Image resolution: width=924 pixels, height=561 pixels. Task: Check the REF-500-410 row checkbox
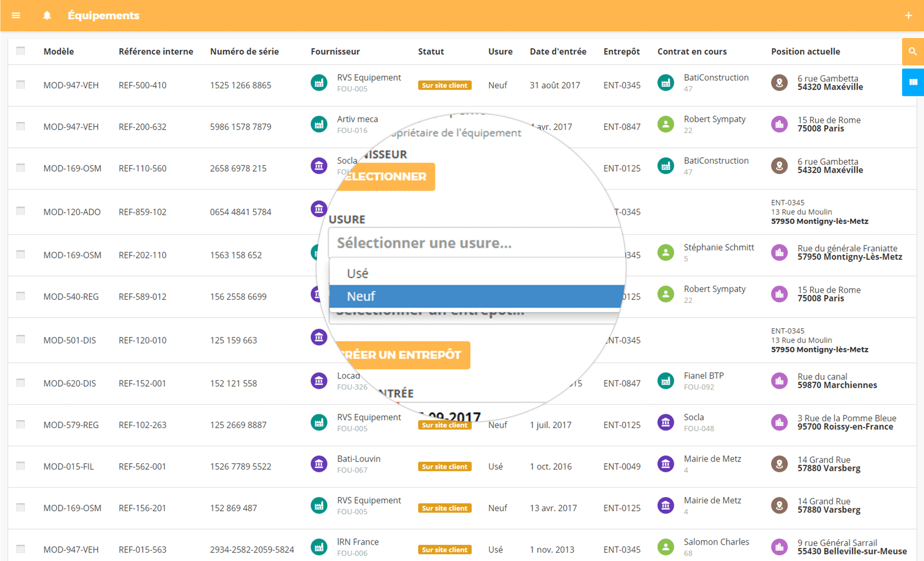pyautogui.click(x=21, y=84)
